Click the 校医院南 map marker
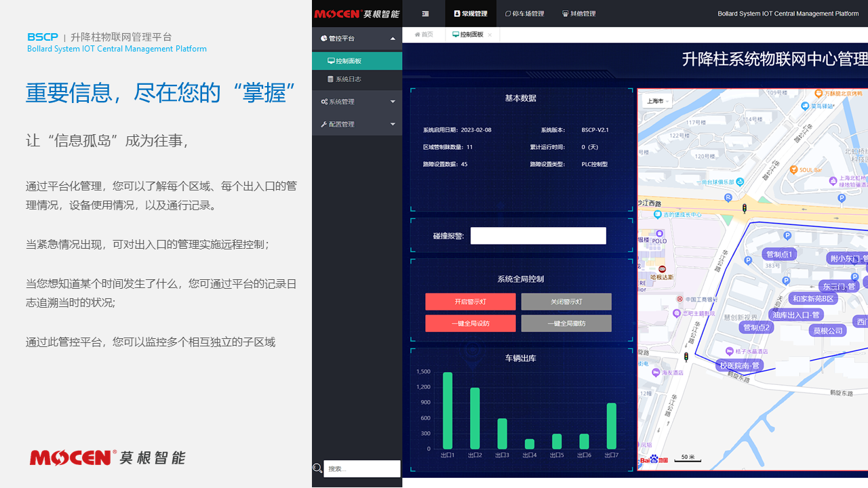868x488 pixels. click(x=741, y=365)
